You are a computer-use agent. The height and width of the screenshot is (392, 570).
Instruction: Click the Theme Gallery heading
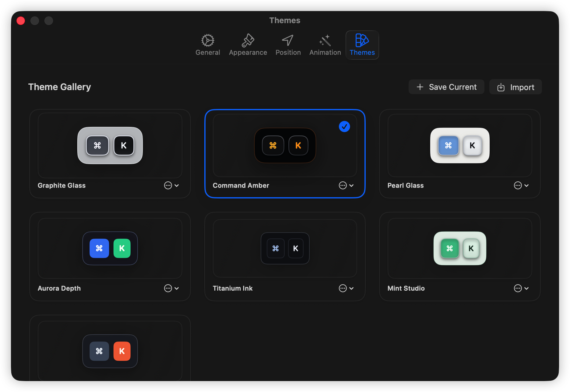[x=59, y=87]
